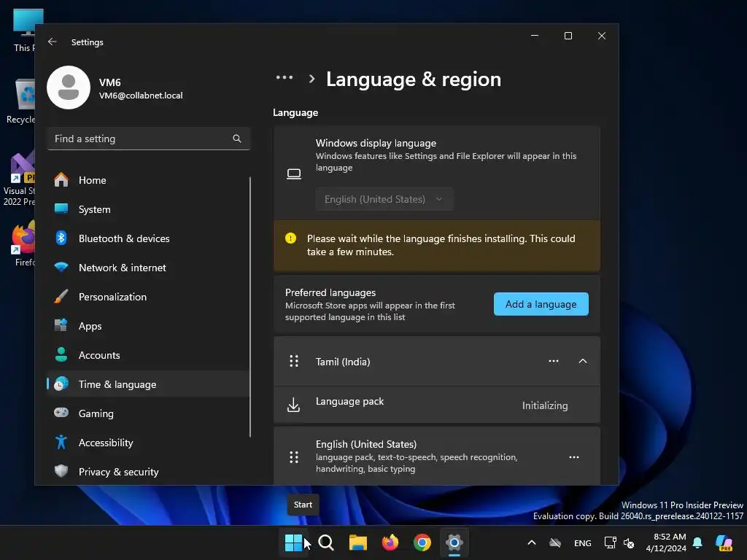Click the network tray icon
The width and height of the screenshot is (747, 560).
[610, 542]
